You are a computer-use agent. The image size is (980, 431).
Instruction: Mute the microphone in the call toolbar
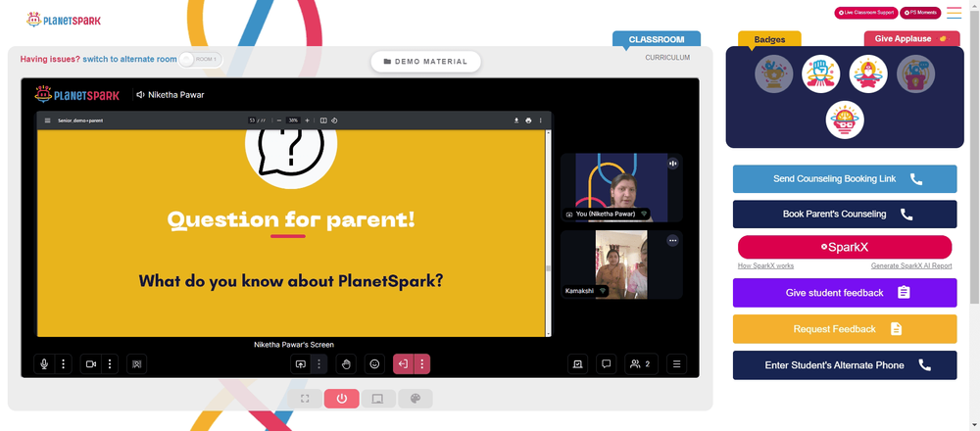click(x=44, y=364)
